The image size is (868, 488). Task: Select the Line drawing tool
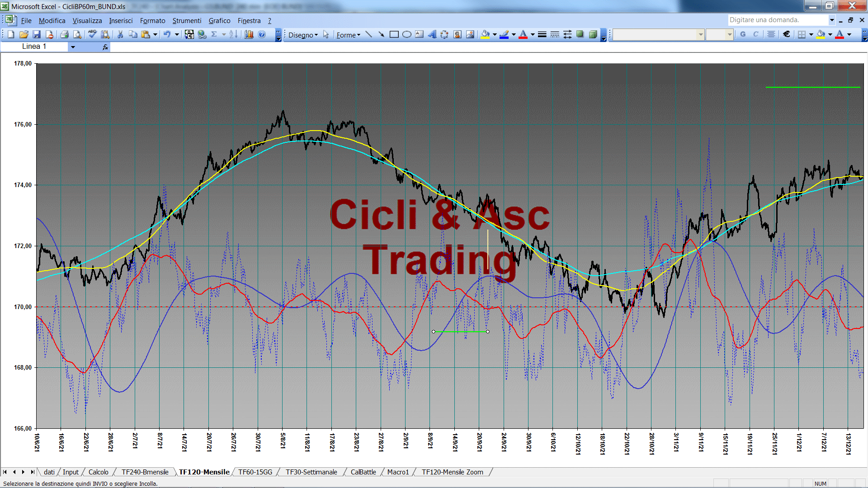(369, 34)
